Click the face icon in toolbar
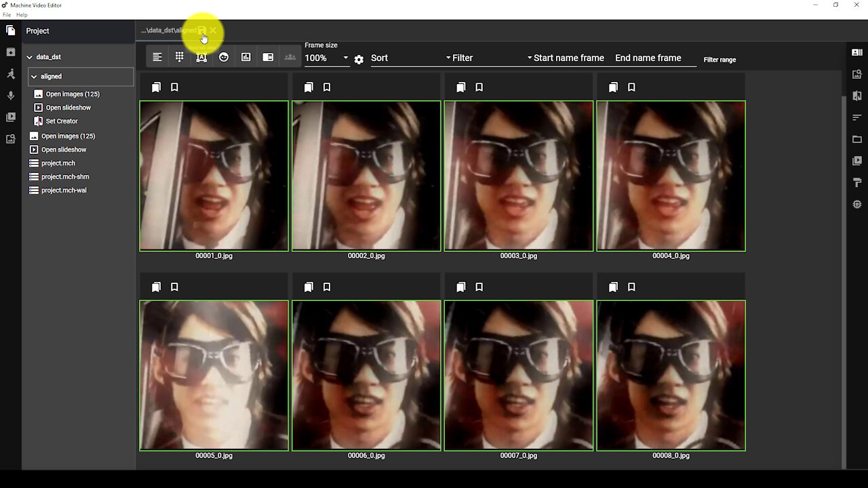The image size is (868, 488). pyautogui.click(x=224, y=58)
